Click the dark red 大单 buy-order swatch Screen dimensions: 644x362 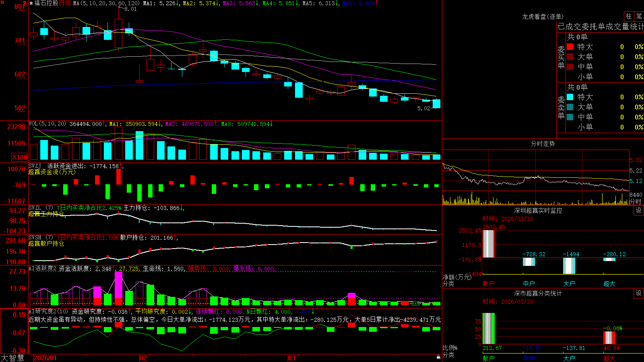tap(570, 57)
